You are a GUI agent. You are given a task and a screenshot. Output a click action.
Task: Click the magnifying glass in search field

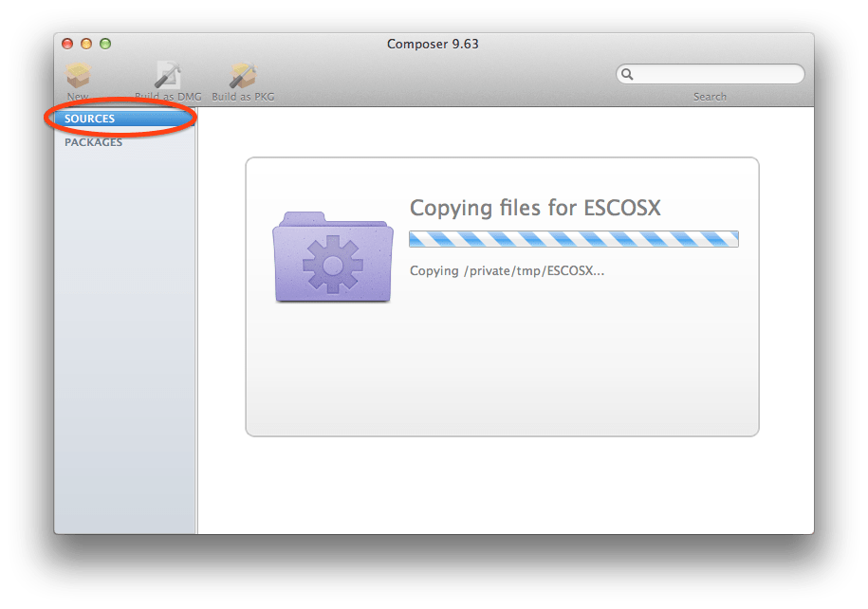(x=627, y=74)
